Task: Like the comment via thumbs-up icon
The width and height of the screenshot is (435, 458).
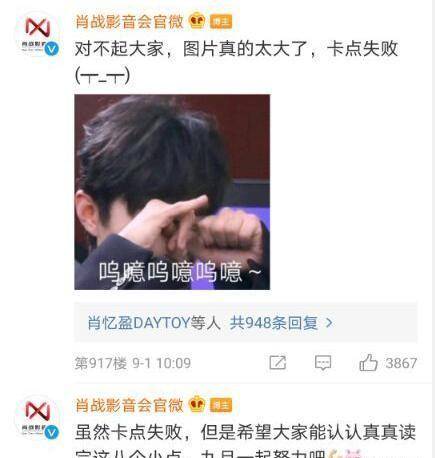Action: 368,362
